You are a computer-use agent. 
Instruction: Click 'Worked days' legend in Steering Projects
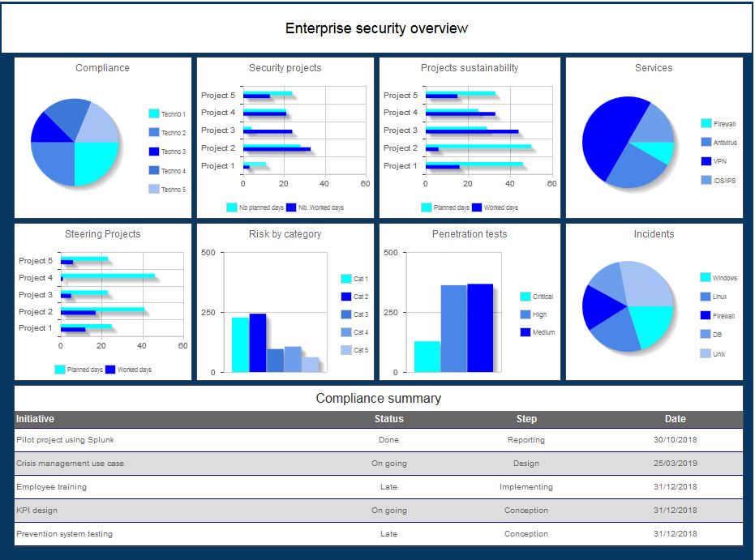129,370
